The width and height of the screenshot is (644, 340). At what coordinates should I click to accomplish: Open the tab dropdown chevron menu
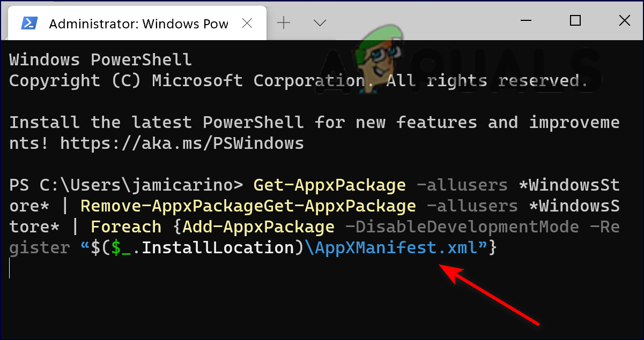320,22
